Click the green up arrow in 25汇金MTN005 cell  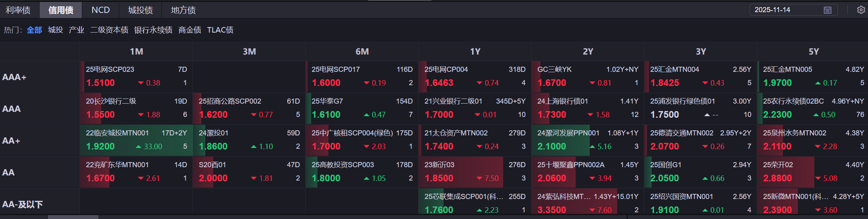(x=818, y=83)
